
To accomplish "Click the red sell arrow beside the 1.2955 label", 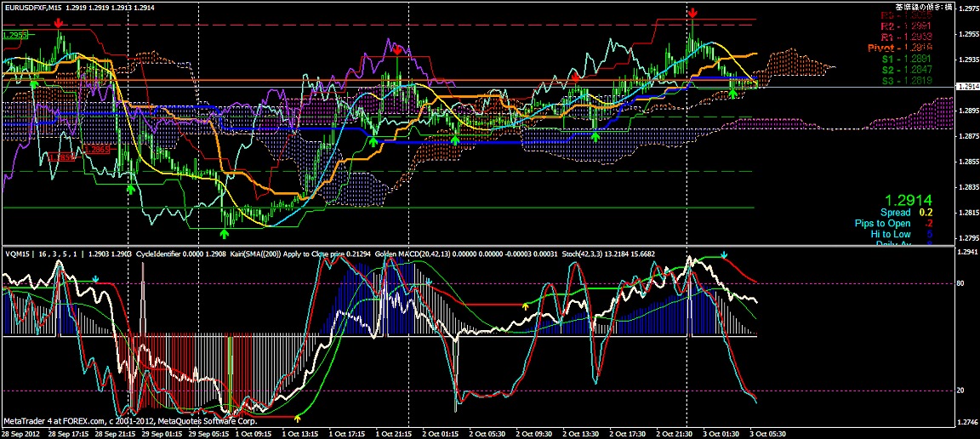I will [x=57, y=23].
